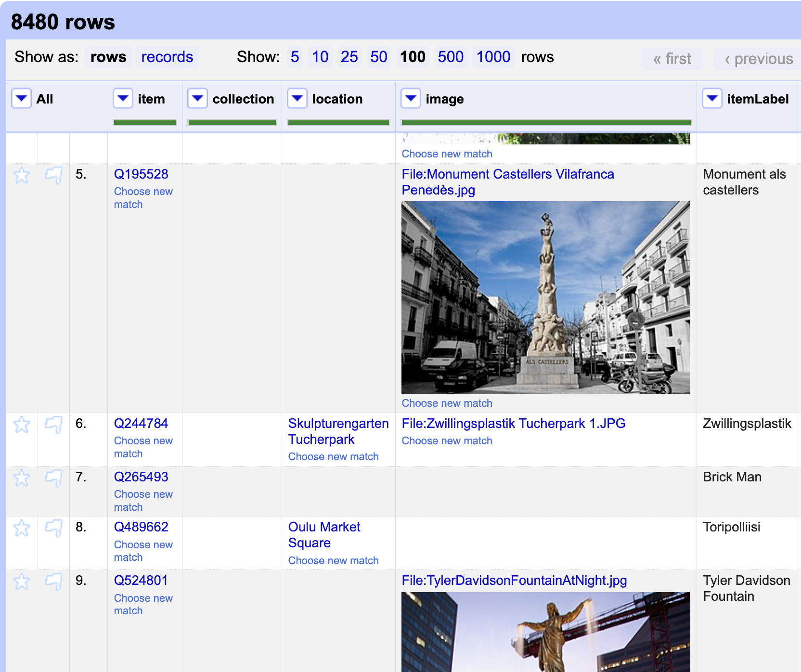Image resolution: width=801 pixels, height=672 pixels.
Task: Choose new match below Monument Castellers photo
Action: (x=447, y=403)
